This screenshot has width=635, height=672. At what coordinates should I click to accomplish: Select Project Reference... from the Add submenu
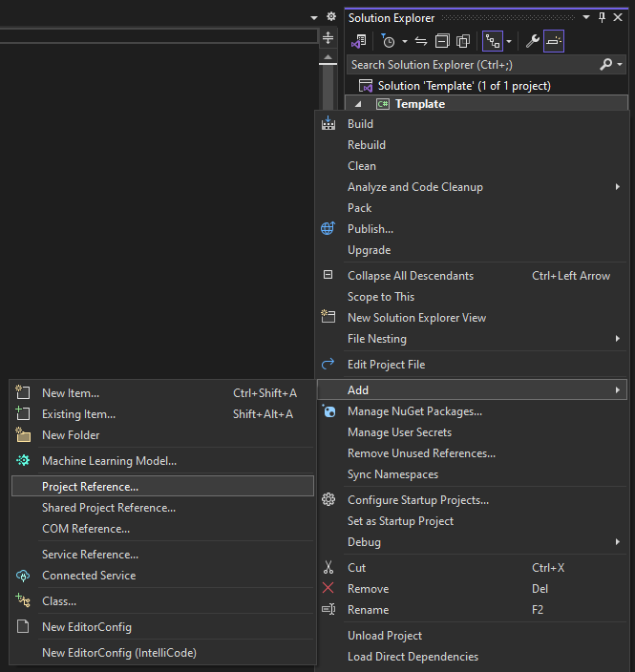coord(90,487)
